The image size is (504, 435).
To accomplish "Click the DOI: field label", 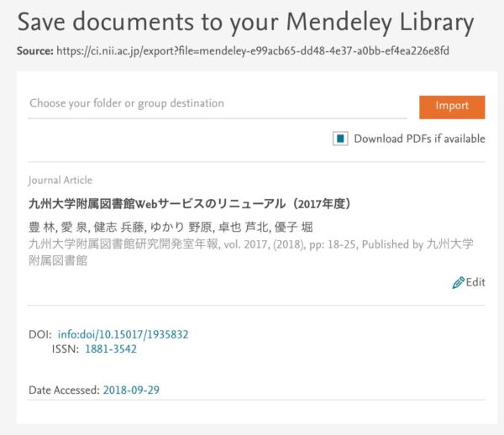I will click(x=40, y=334).
